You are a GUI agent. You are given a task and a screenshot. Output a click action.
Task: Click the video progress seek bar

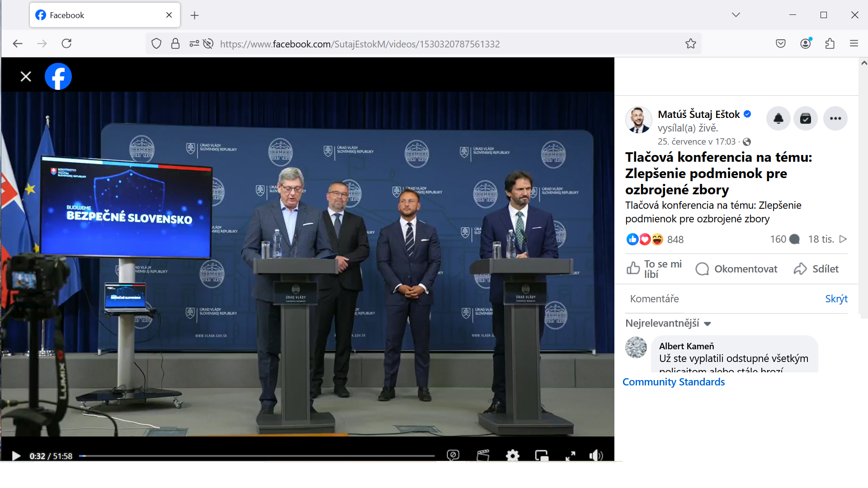(257, 456)
